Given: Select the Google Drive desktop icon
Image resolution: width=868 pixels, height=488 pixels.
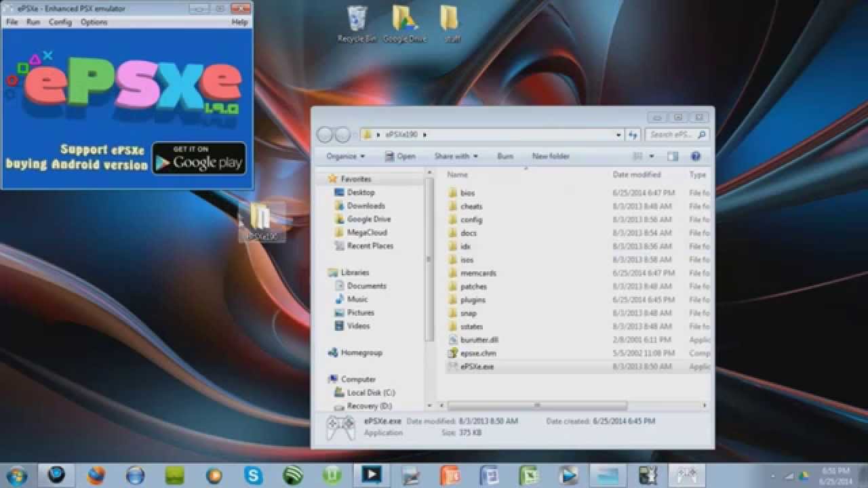Looking at the screenshot, I should coord(405,24).
